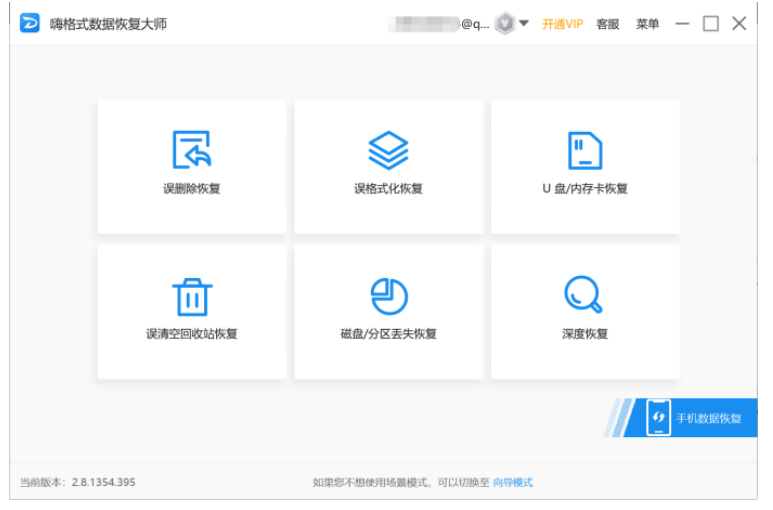Click the 开通VIP link
This screenshot has width=773, height=510.
[x=562, y=24]
